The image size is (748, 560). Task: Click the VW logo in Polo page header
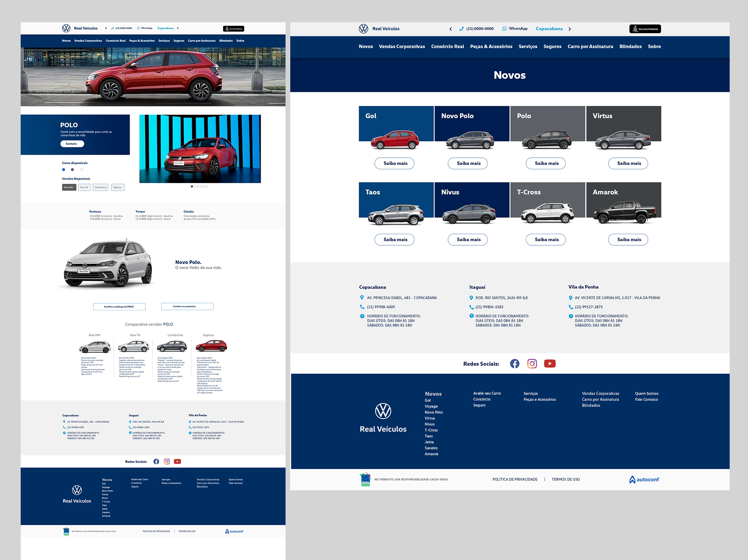pos(66,28)
